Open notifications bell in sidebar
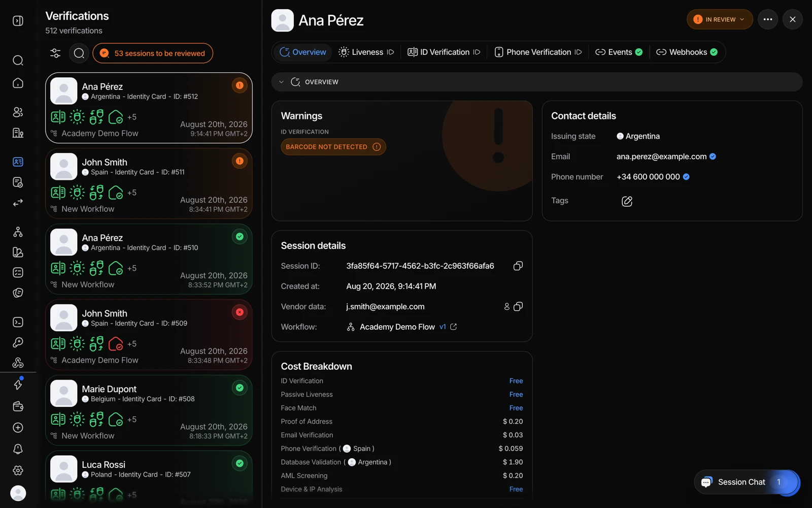 (18, 449)
